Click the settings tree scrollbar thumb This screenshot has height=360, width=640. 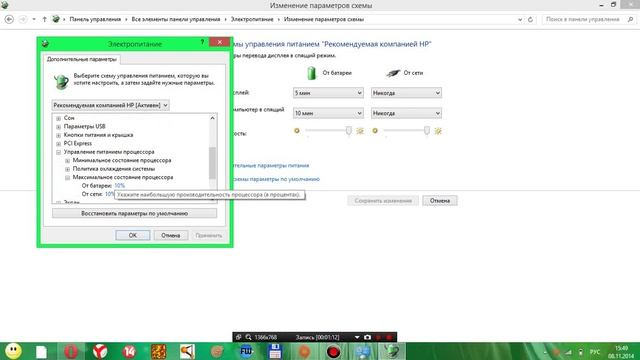point(212,163)
